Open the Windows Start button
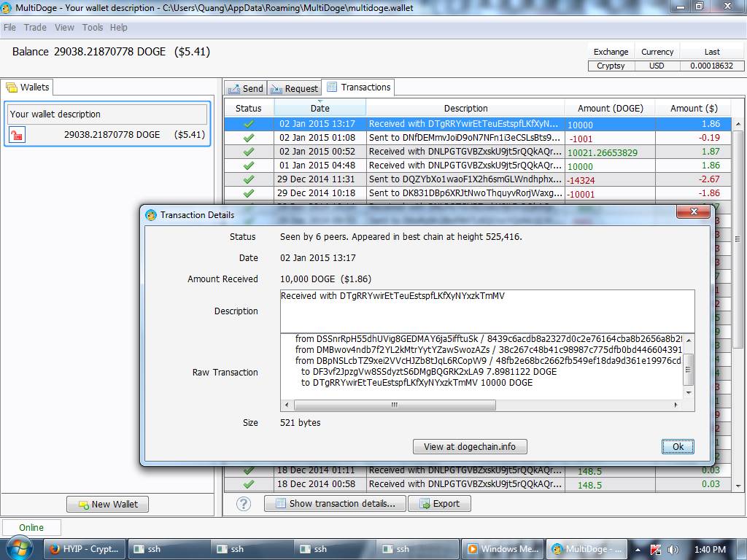747x560 pixels. pos(18,548)
